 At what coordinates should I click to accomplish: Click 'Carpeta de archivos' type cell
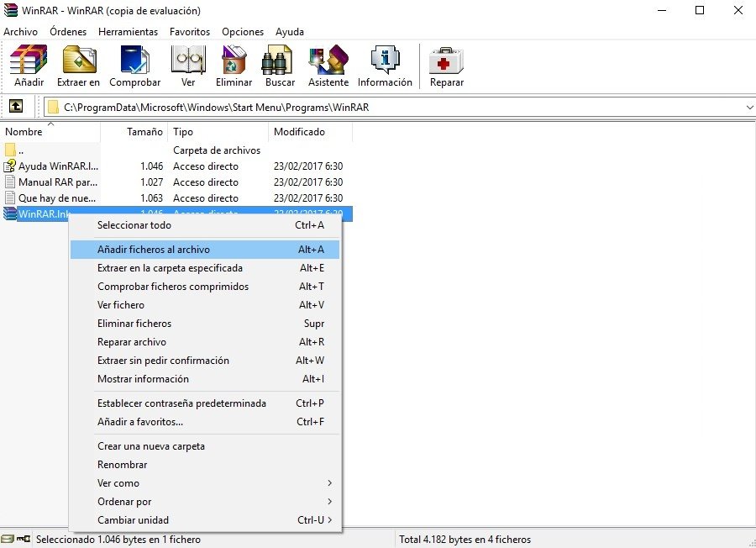(x=217, y=150)
